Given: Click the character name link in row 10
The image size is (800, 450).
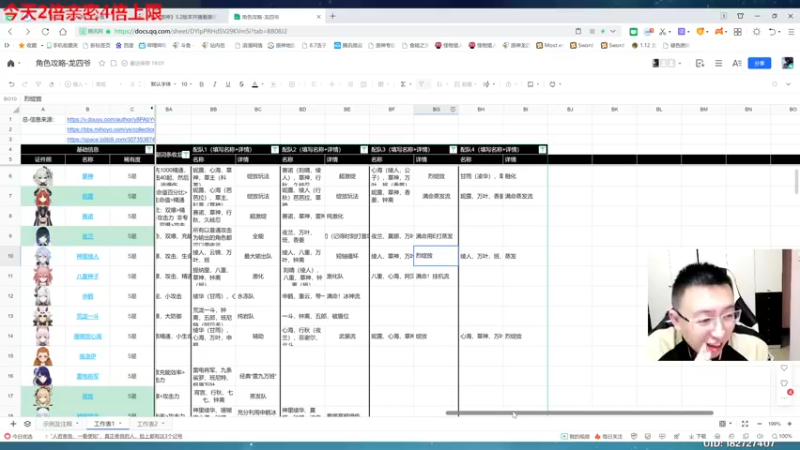Looking at the screenshot, I should (87, 257).
